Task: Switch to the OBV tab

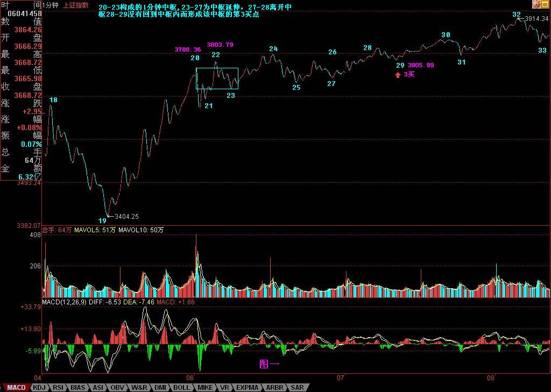Action: 117,387
